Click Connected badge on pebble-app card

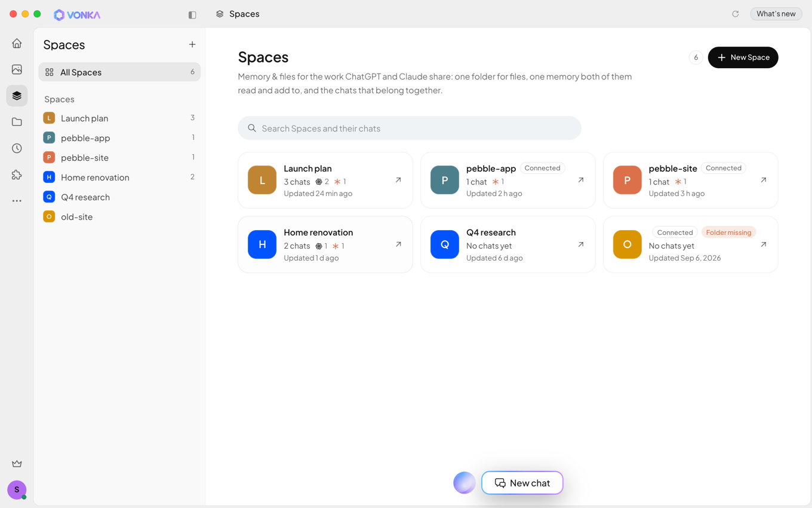[x=542, y=168]
